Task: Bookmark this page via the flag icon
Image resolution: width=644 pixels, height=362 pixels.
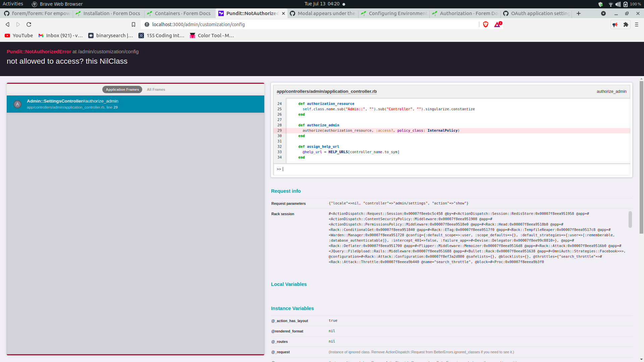Action: (133, 24)
